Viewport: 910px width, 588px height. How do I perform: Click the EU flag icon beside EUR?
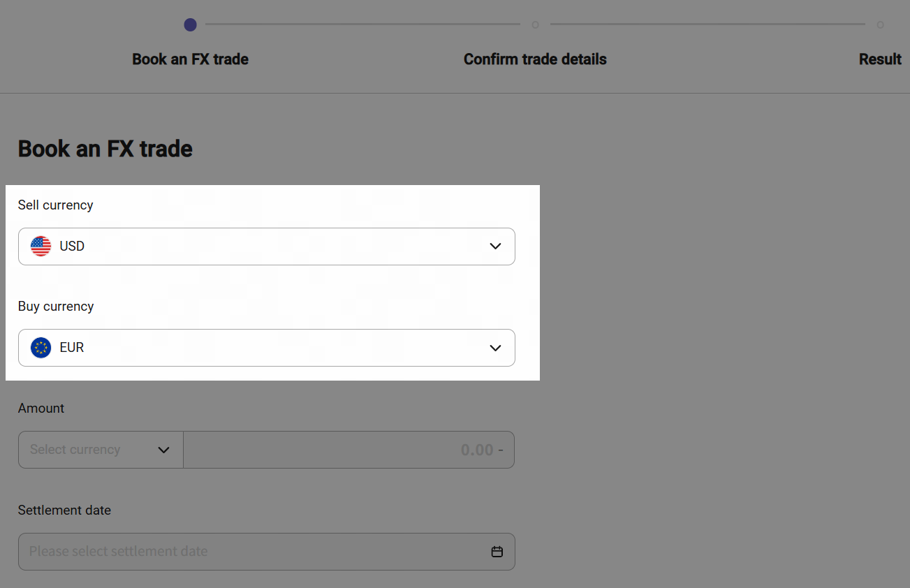(41, 348)
